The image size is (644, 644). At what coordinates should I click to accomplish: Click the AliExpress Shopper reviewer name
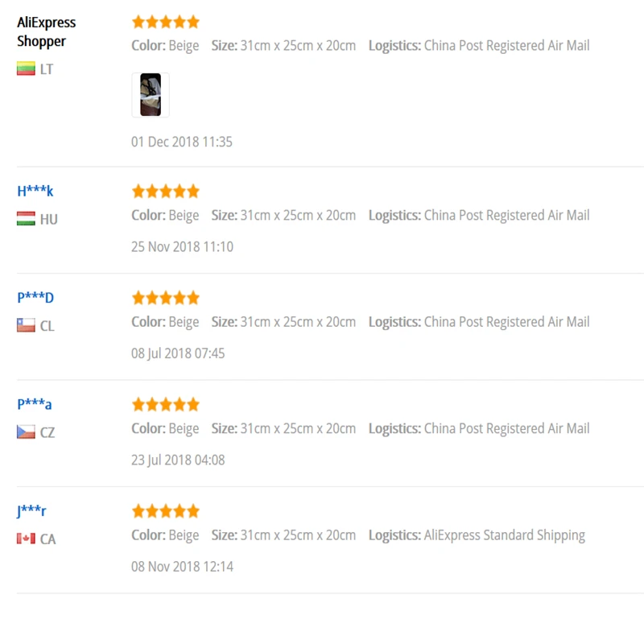pyautogui.click(x=47, y=31)
